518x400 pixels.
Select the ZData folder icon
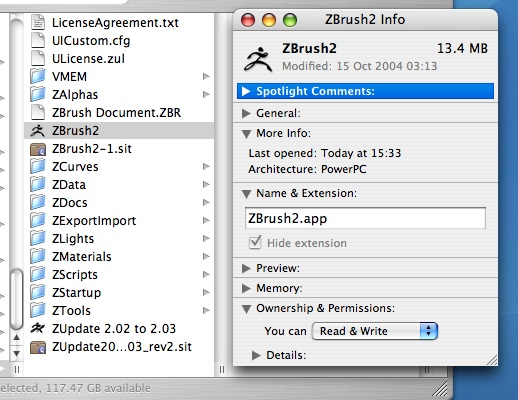click(38, 184)
